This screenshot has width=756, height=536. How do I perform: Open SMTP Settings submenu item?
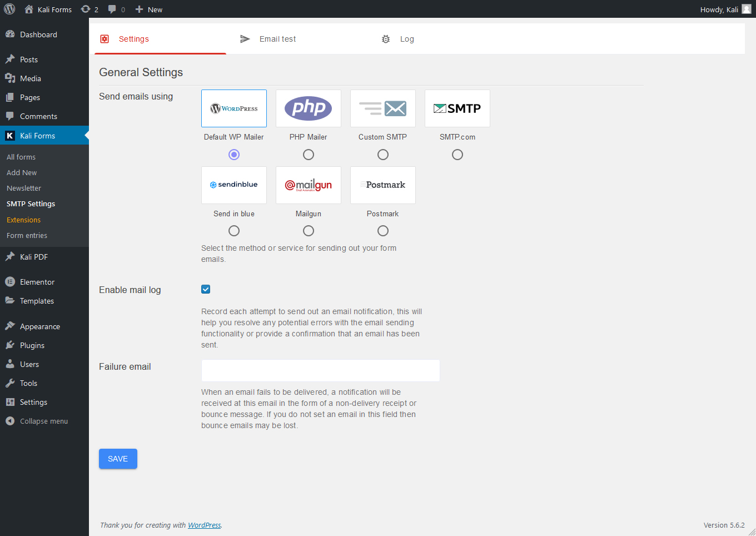pyautogui.click(x=31, y=204)
